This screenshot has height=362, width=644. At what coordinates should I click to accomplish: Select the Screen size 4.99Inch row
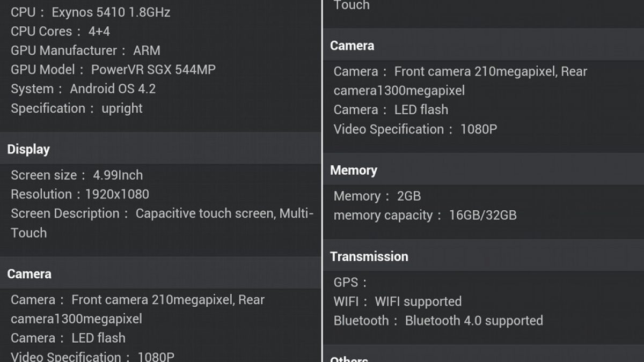[77, 175]
